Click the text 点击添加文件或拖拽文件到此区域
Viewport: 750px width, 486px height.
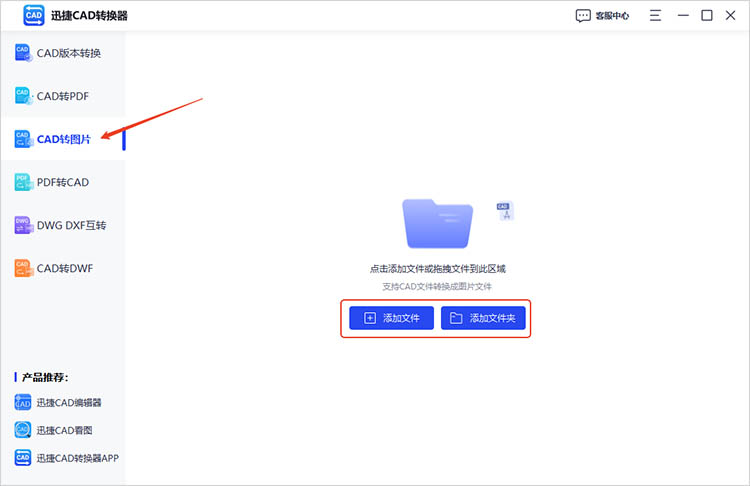click(438, 269)
